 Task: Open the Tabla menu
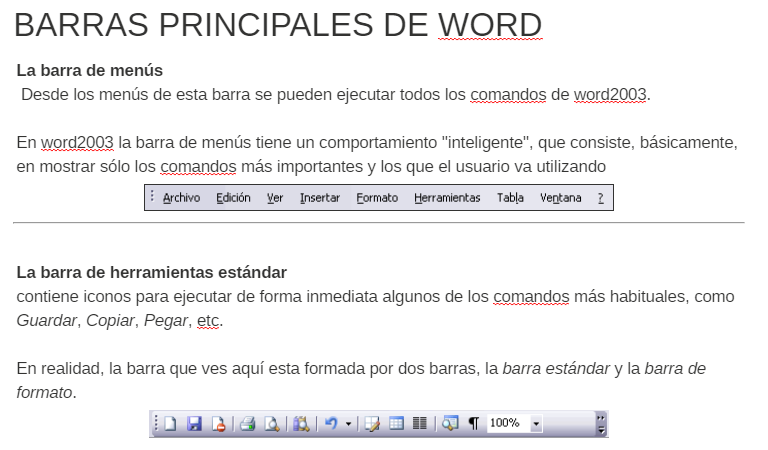(510, 198)
